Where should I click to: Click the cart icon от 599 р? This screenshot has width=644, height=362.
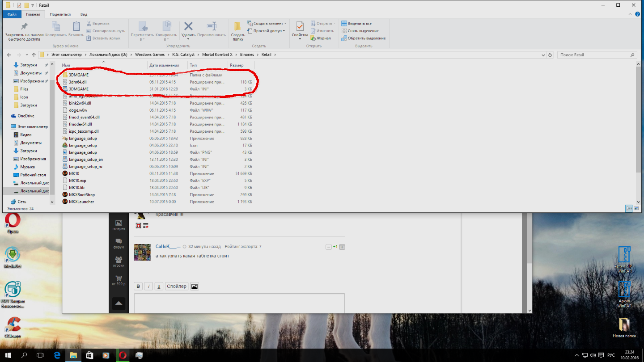[119, 280]
